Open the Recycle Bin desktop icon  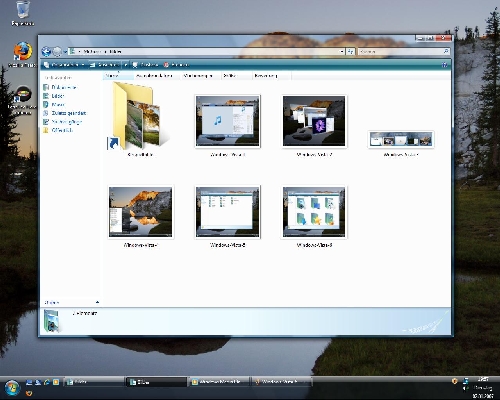coord(23,13)
